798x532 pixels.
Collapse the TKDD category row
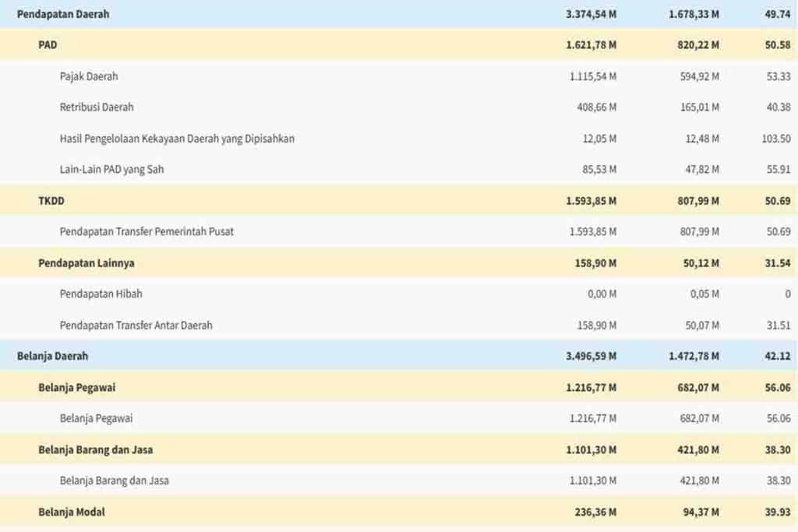[x=399, y=201]
